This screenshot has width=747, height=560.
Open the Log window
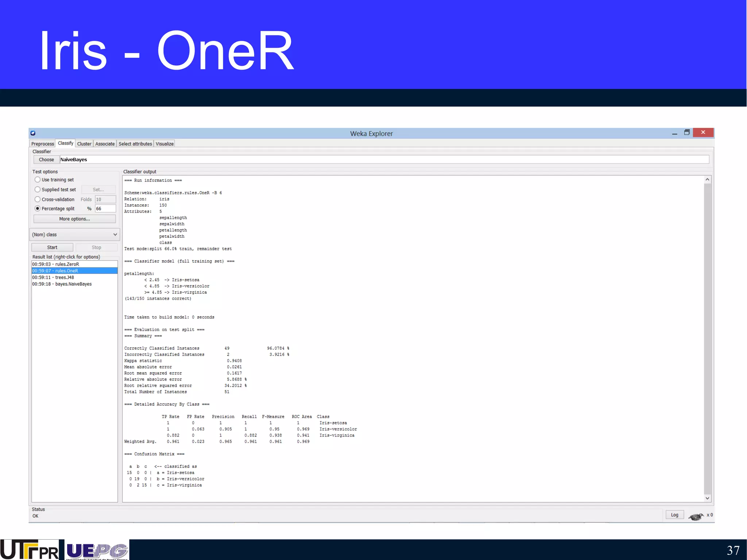click(674, 515)
